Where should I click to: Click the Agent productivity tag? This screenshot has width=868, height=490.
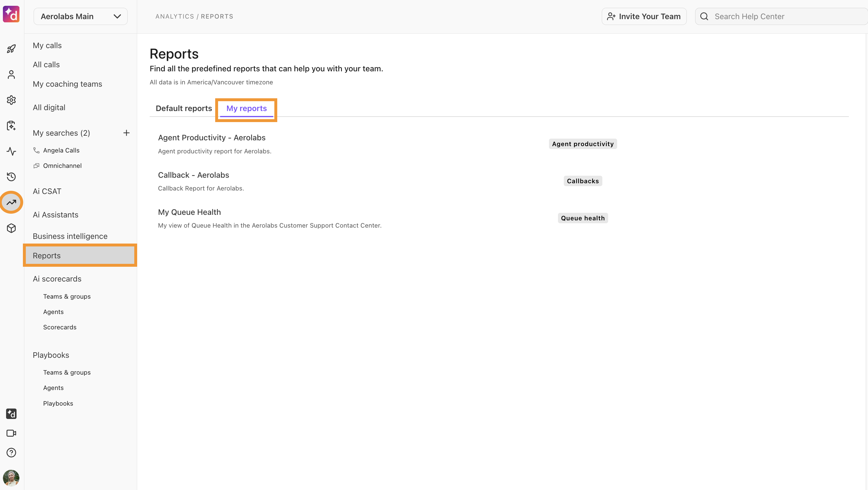point(583,144)
